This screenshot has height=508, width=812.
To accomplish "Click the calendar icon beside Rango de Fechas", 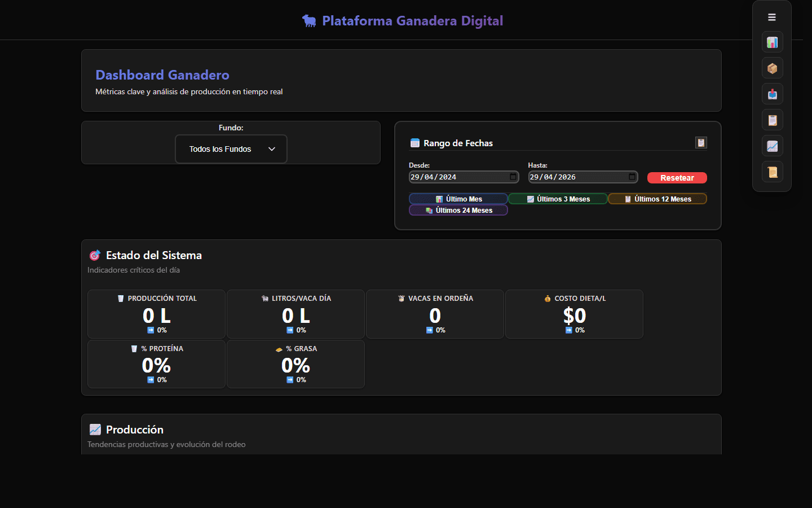I will tap(415, 143).
